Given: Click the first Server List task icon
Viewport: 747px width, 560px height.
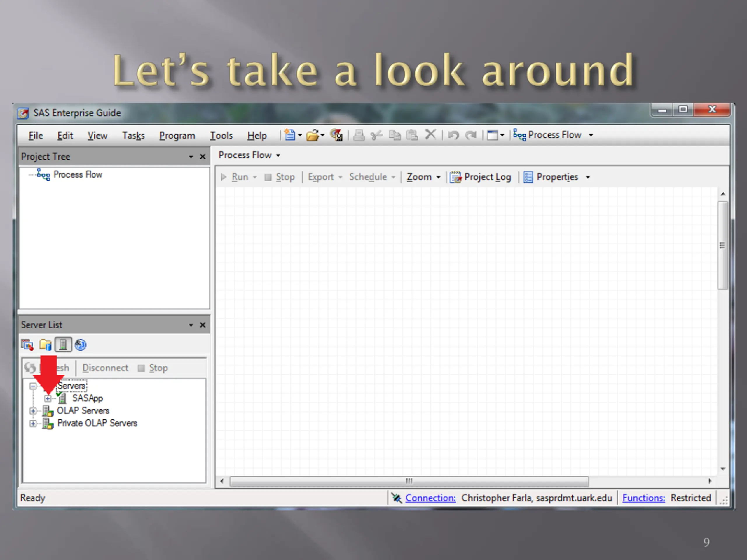Looking at the screenshot, I should 27,345.
